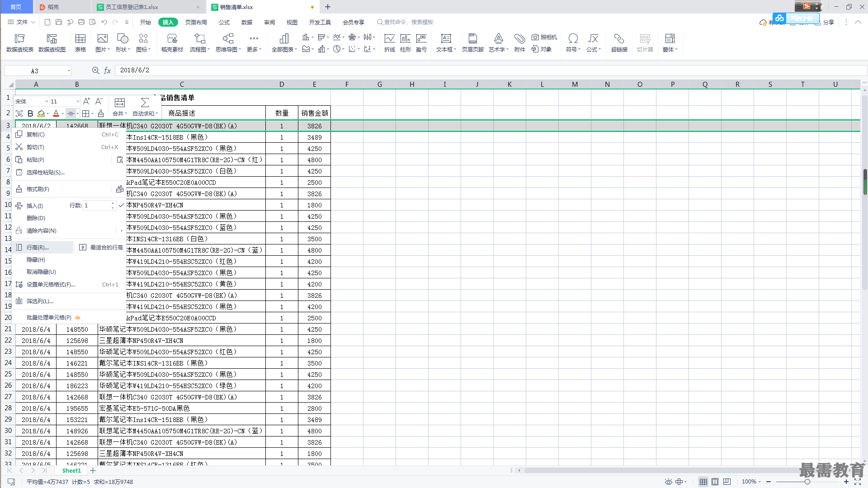Open Header and Footer (页眉页脚)

click(x=473, y=43)
